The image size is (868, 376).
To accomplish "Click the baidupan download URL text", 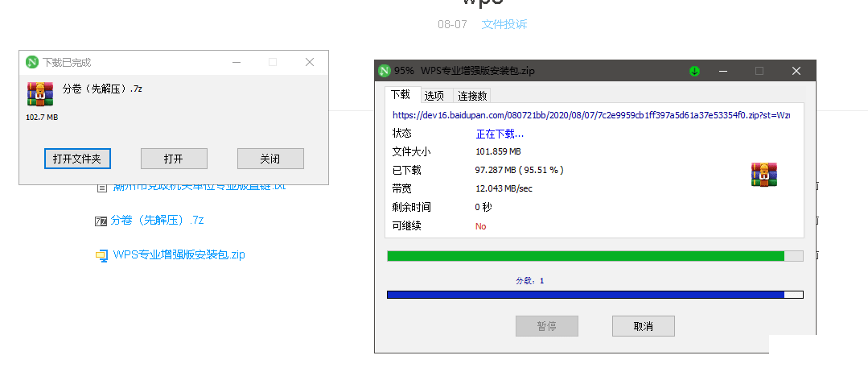I will pos(591,115).
